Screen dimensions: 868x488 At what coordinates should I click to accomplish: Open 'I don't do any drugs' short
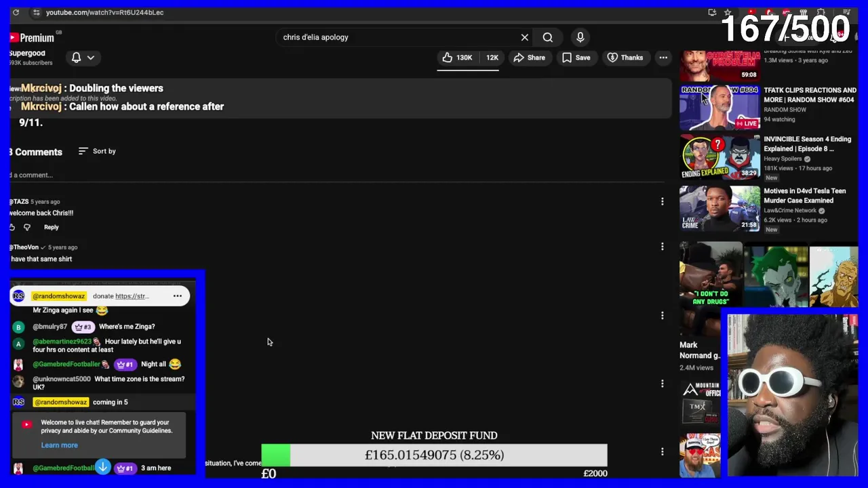coord(711,289)
